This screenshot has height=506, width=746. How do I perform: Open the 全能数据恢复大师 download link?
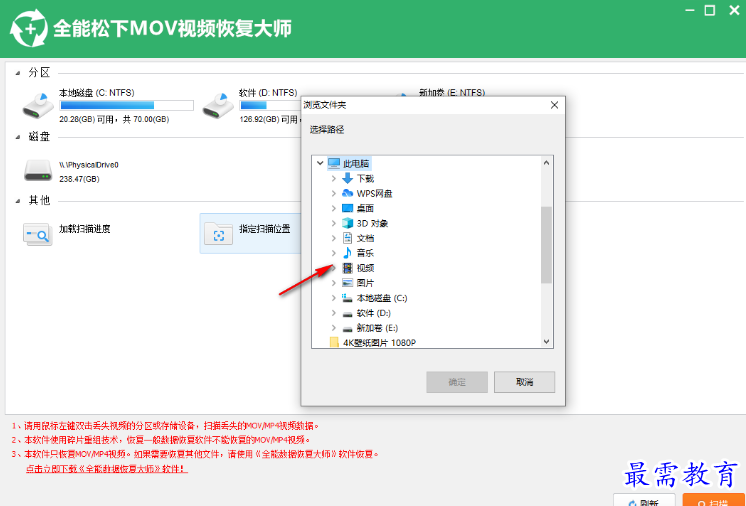pos(107,469)
